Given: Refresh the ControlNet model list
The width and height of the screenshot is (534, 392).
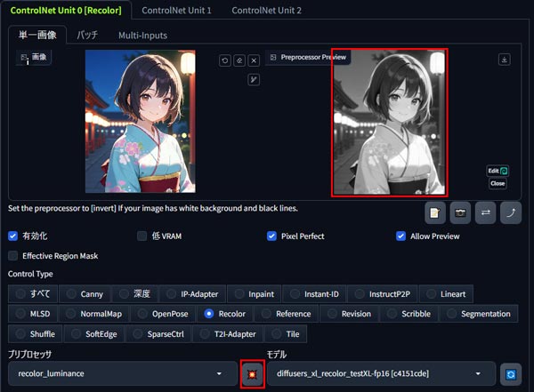Looking at the screenshot, I should coord(511,374).
